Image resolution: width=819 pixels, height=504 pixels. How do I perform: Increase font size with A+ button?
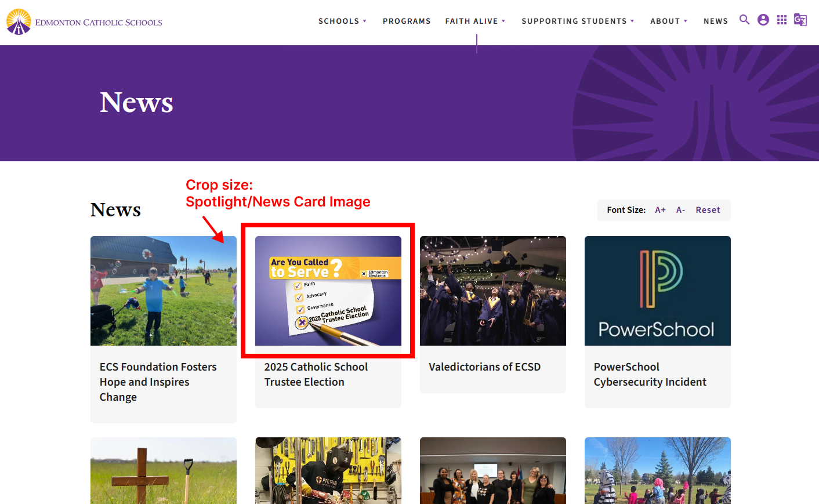pyautogui.click(x=660, y=210)
